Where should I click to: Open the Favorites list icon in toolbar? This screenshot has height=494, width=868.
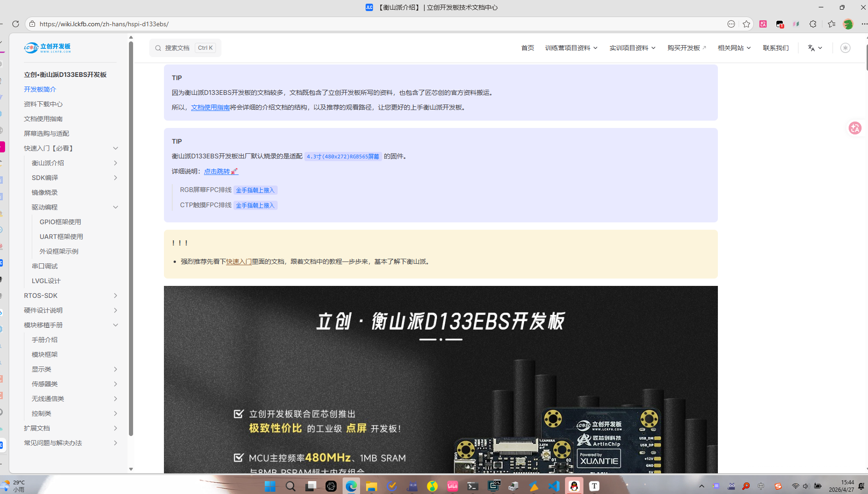831,24
